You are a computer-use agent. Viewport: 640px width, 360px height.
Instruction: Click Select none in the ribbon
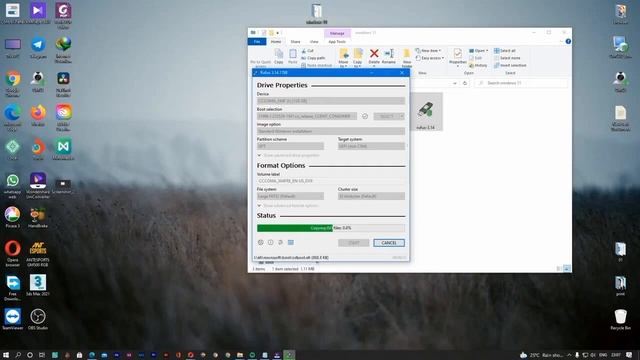[x=507, y=58]
